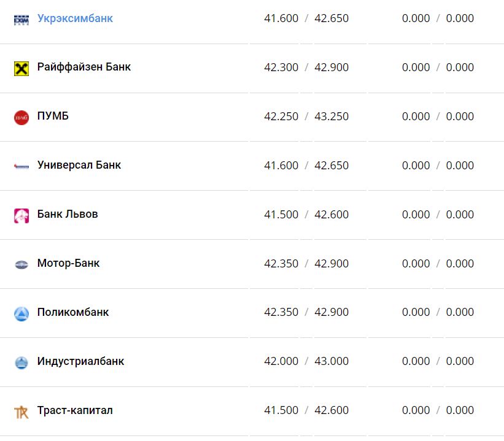Select the ПУМБ bank name
Image resolution: width=504 pixels, height=441 pixels.
(53, 116)
